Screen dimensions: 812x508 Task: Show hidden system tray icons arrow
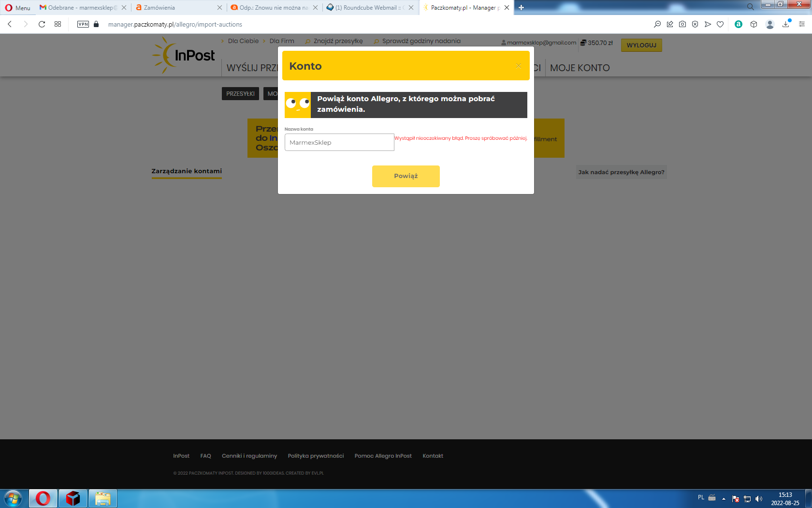pyautogui.click(x=724, y=499)
